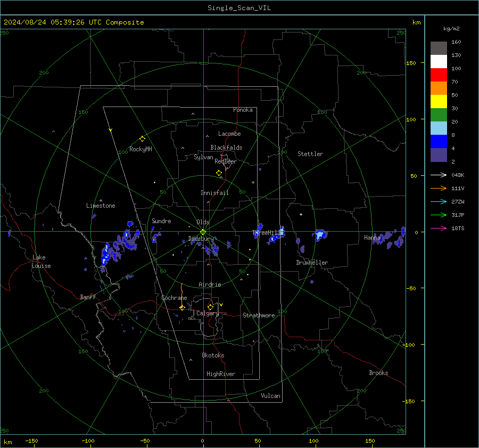Click the RockyMH label

coord(141,149)
